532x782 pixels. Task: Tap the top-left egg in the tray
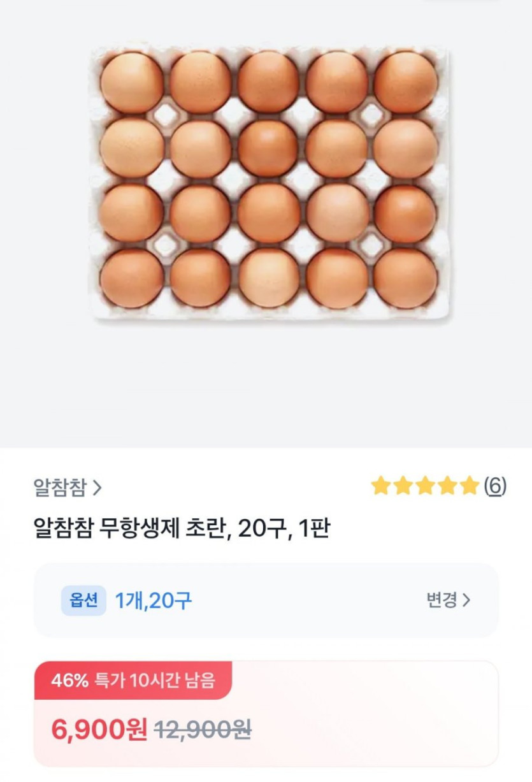pyautogui.click(x=132, y=83)
